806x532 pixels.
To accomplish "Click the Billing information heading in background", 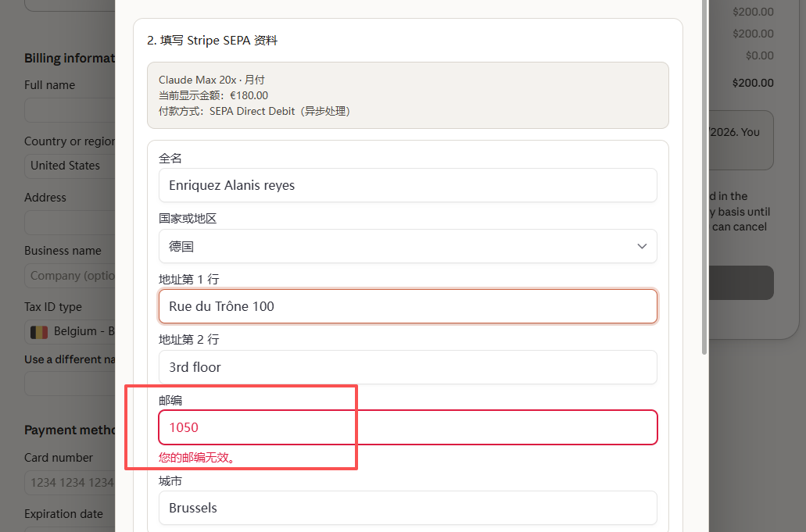I will point(70,59).
